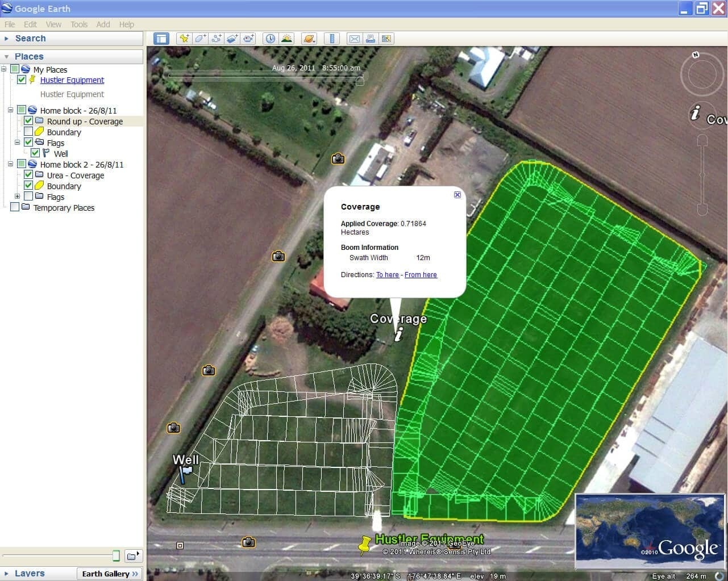Open the Tools menu
This screenshot has width=728, height=581.
(79, 24)
